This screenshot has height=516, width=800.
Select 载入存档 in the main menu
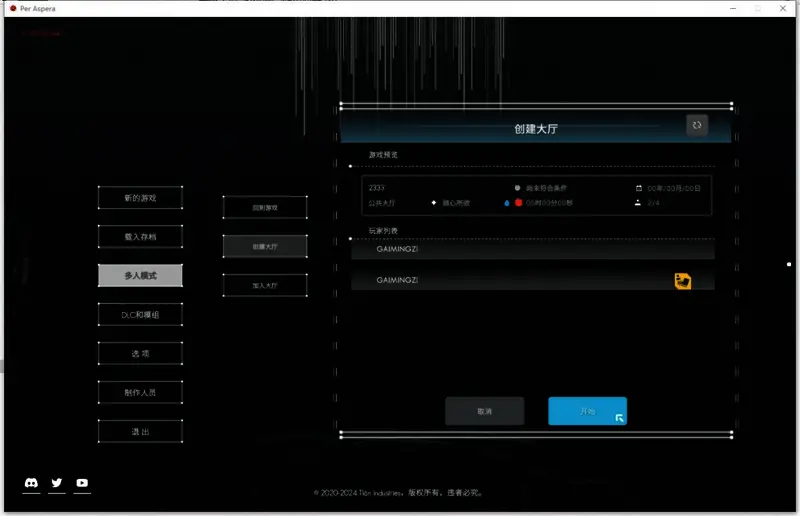click(140, 237)
